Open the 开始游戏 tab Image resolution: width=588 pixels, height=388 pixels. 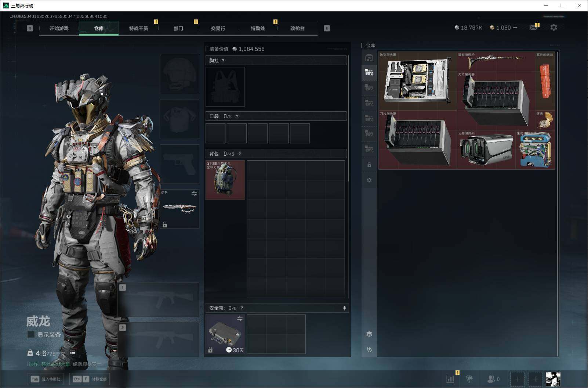click(x=59, y=28)
